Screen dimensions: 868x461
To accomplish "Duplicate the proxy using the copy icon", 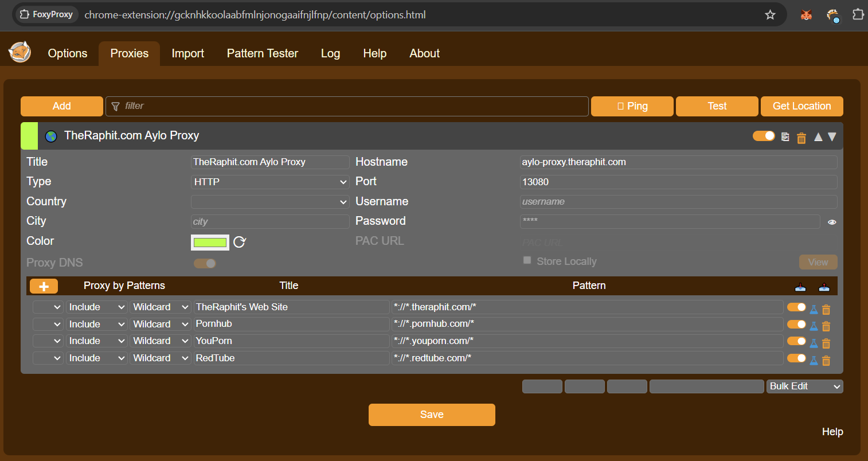I will tap(785, 137).
